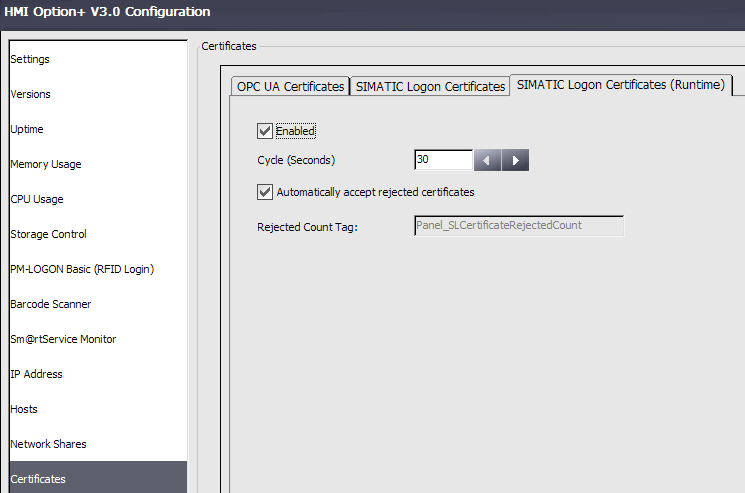Increase Cycle seconds with right arrow
745x493 pixels.
515,160
